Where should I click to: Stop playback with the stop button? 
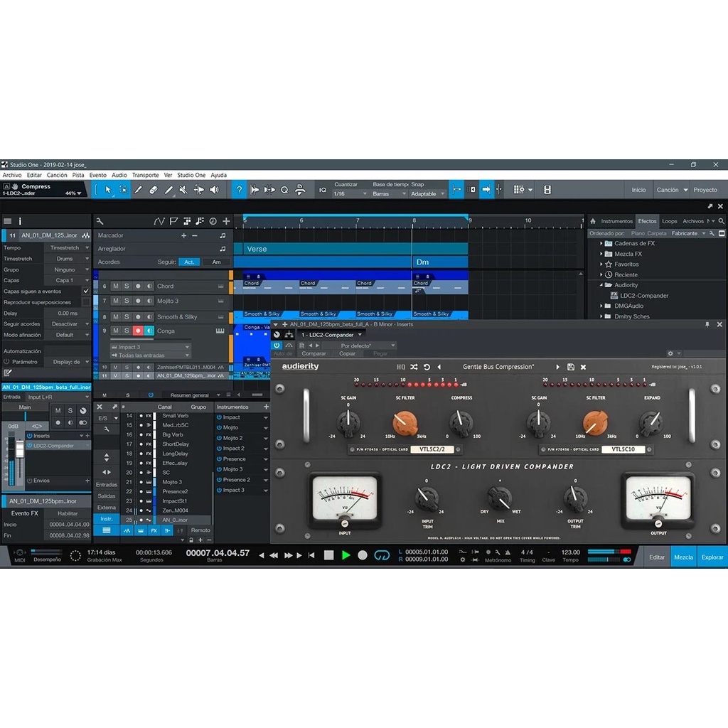tap(328, 555)
